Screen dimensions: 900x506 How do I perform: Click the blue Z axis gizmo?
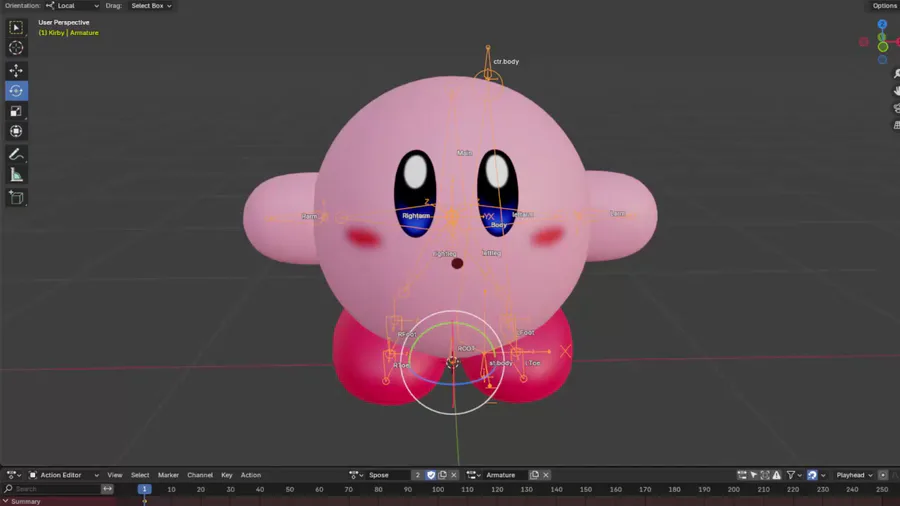click(x=882, y=24)
